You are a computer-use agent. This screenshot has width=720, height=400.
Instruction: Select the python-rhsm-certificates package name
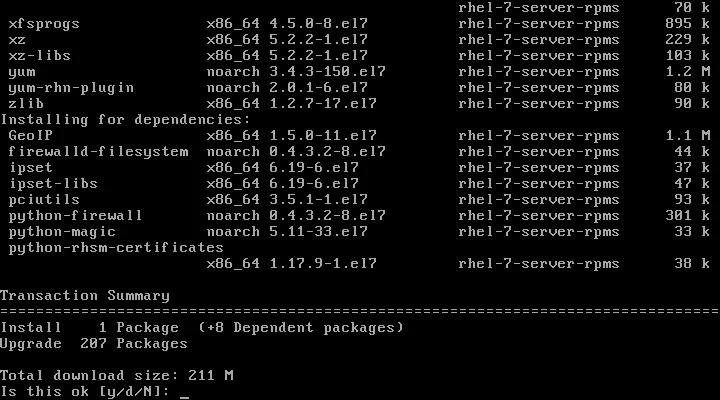[116, 247]
